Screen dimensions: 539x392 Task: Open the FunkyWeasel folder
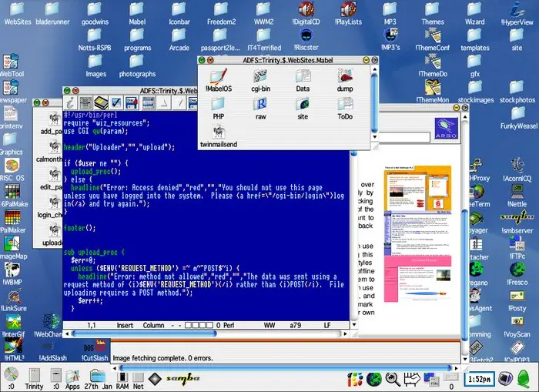click(518, 118)
